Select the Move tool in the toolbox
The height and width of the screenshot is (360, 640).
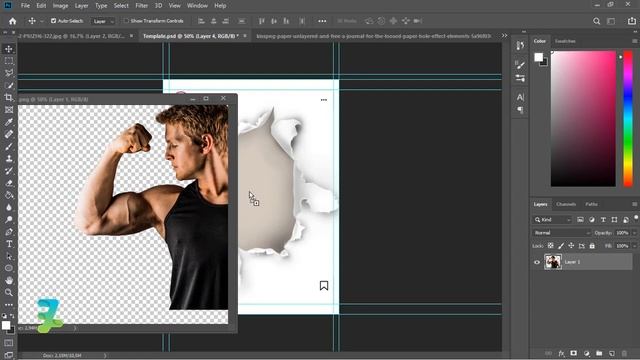[9, 49]
